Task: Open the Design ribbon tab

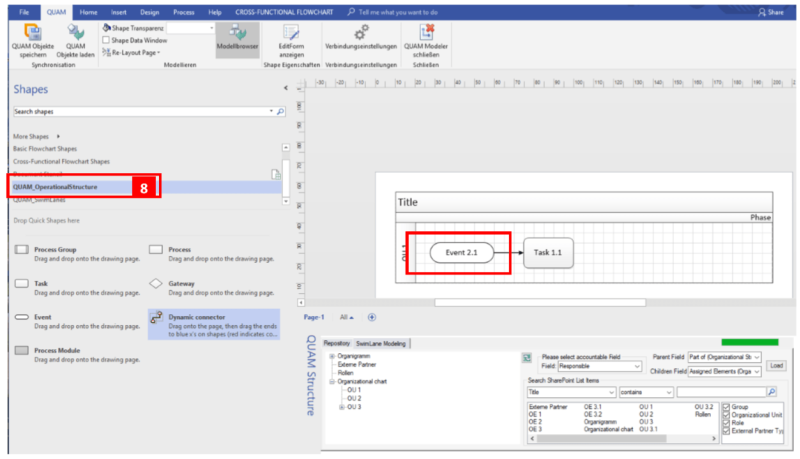Action: point(149,12)
